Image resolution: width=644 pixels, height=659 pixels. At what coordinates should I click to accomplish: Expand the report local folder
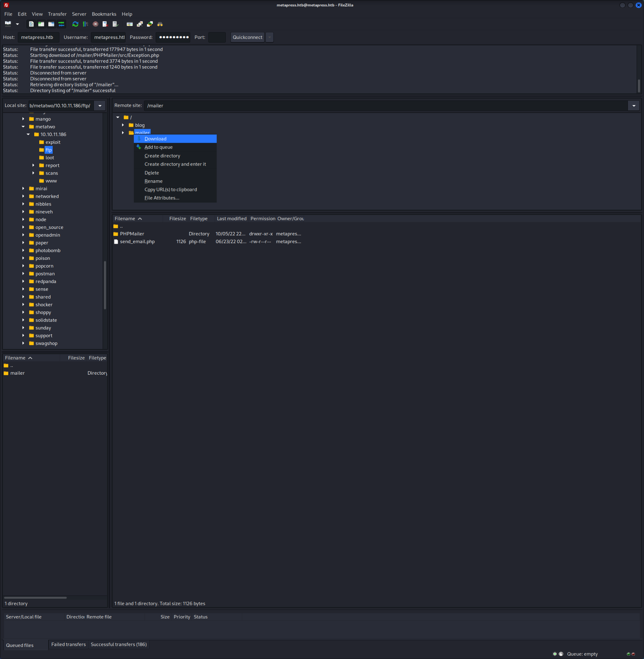coord(34,166)
